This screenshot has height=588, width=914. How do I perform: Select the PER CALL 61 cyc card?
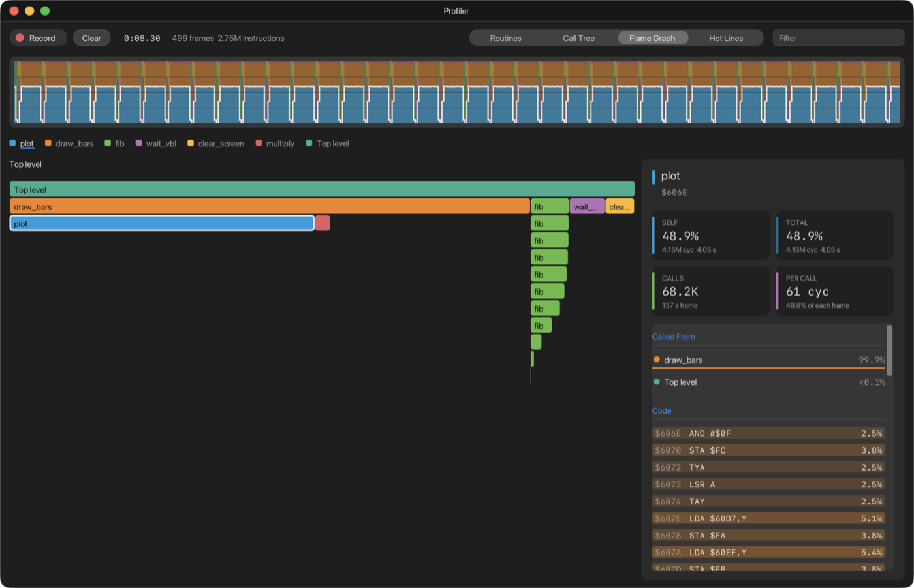[834, 291]
